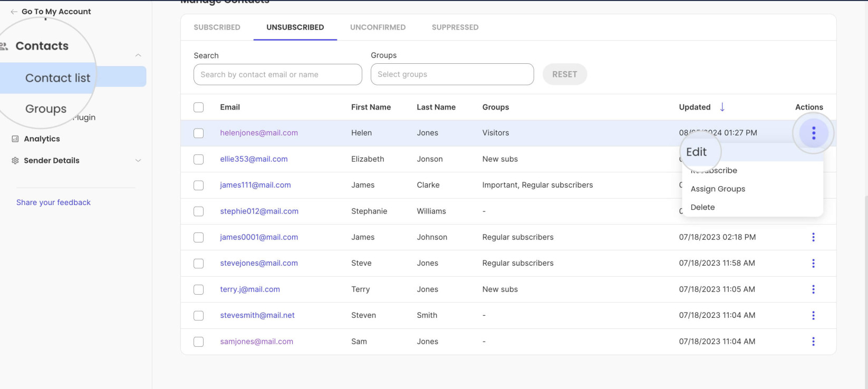This screenshot has height=389, width=868.
Task: Open actions menu for stevesmith@mail.net row
Action: click(x=813, y=315)
